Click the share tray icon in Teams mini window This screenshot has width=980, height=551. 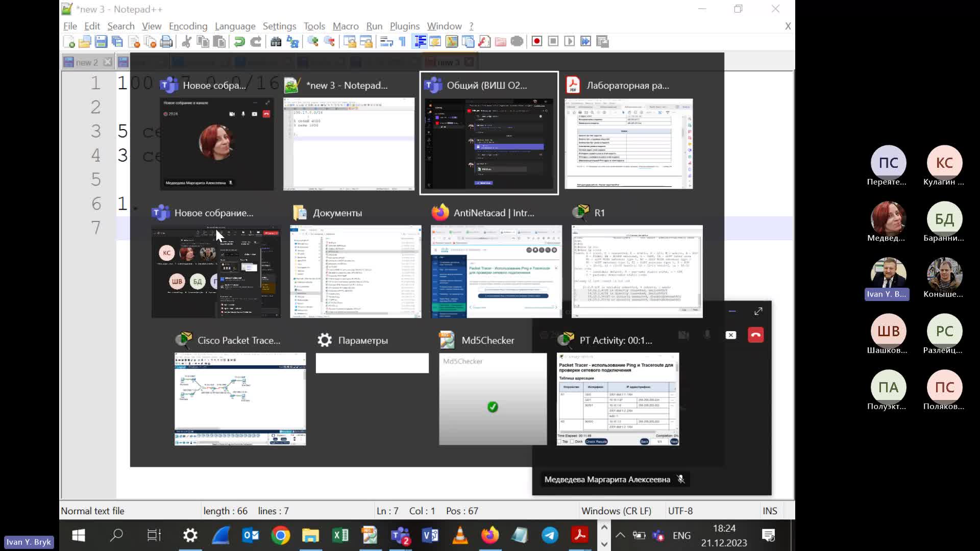731,335
